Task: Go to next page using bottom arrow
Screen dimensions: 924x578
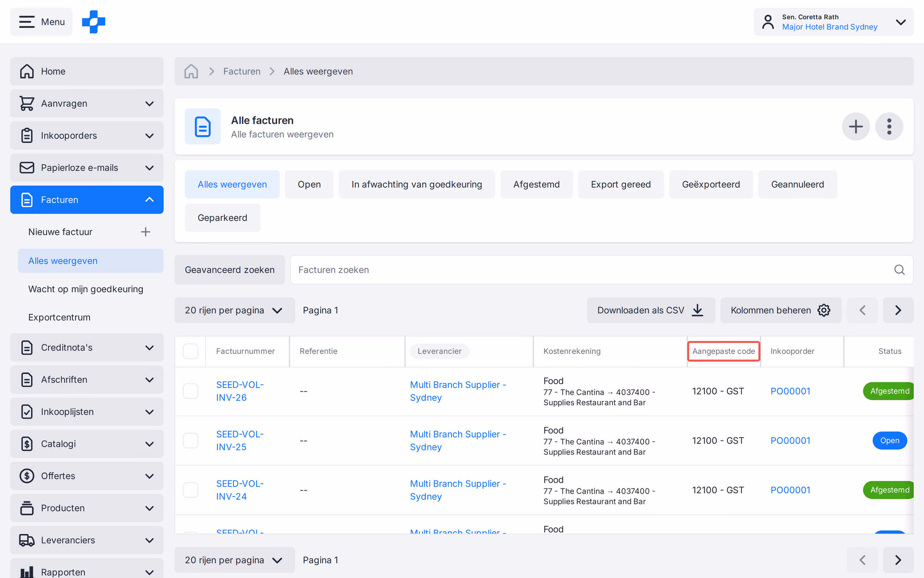Action: tap(898, 560)
